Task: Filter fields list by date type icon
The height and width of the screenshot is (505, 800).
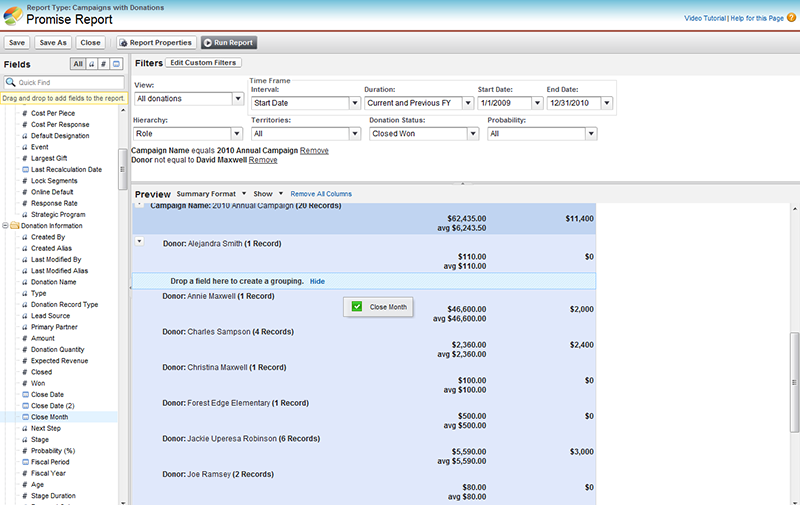Action: pyautogui.click(x=116, y=64)
